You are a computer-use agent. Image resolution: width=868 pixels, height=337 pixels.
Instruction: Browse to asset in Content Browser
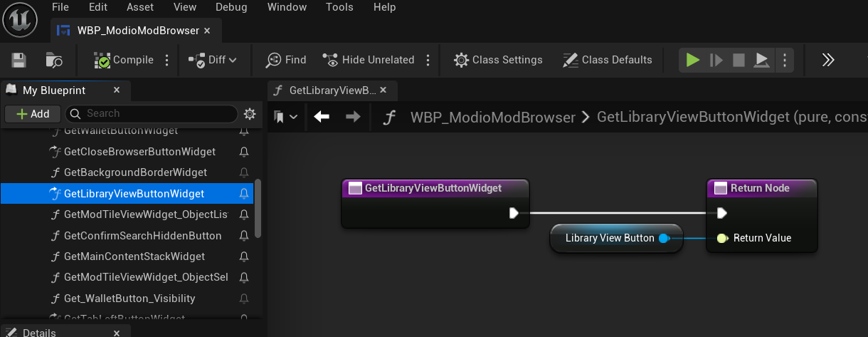pos(54,60)
